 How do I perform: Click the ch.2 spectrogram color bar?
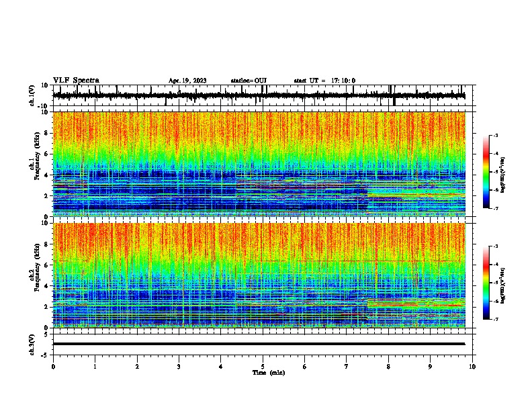coord(486,283)
